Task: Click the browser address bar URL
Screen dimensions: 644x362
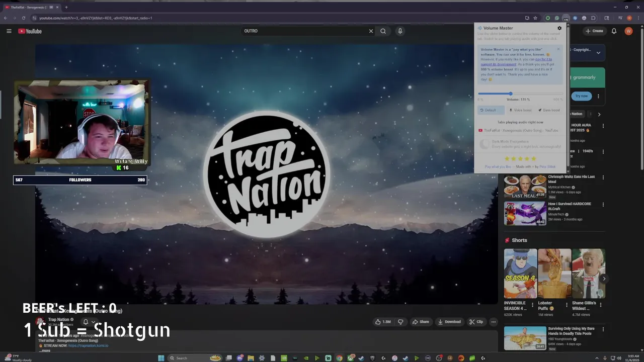Action: [96, 18]
